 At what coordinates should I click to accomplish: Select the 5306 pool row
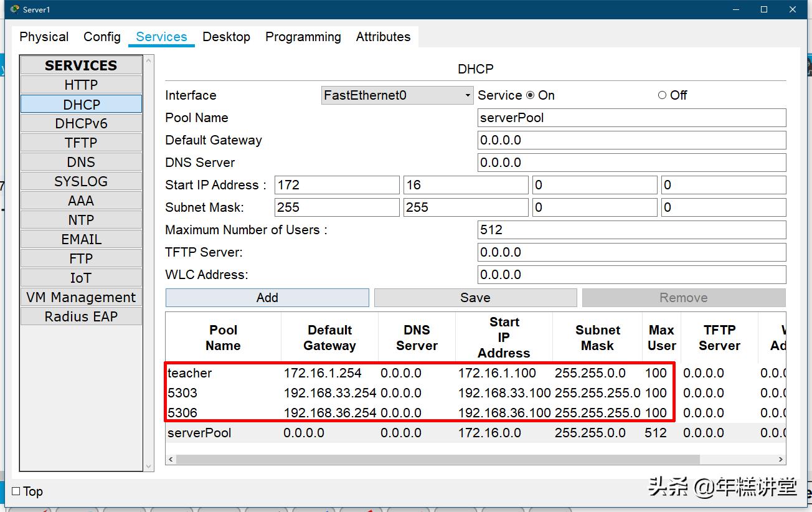tap(476, 413)
